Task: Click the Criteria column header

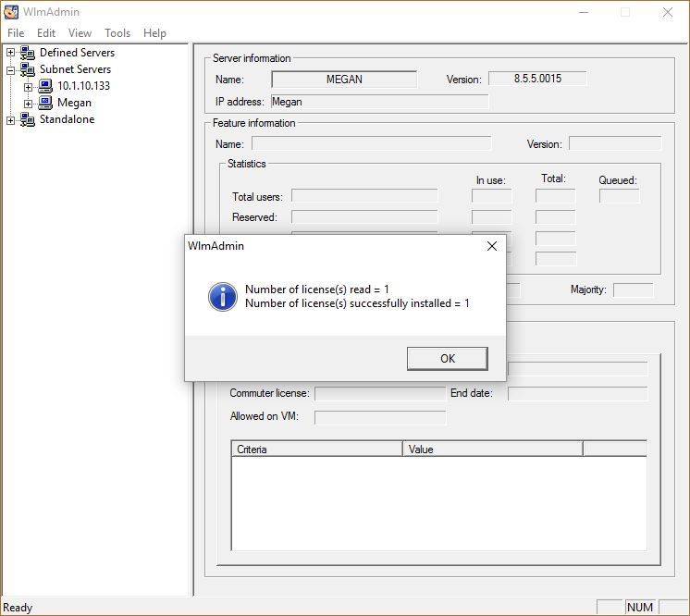Action: (317, 449)
